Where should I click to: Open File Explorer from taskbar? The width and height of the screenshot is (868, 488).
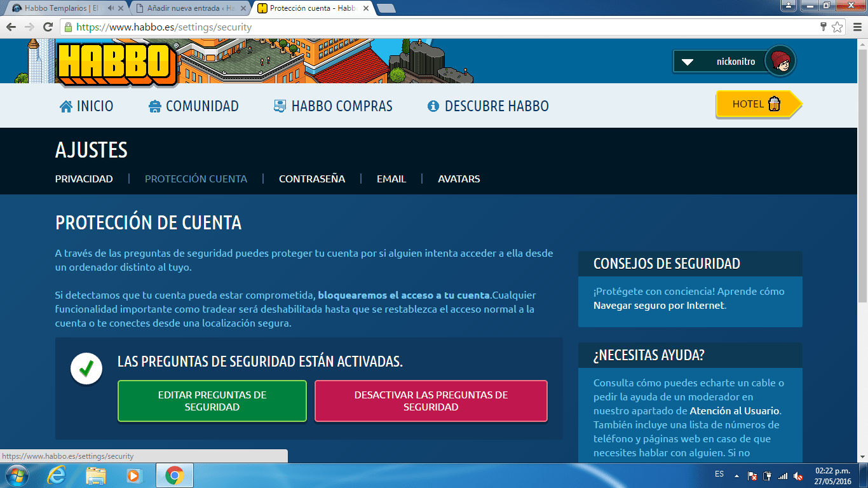[x=96, y=475]
